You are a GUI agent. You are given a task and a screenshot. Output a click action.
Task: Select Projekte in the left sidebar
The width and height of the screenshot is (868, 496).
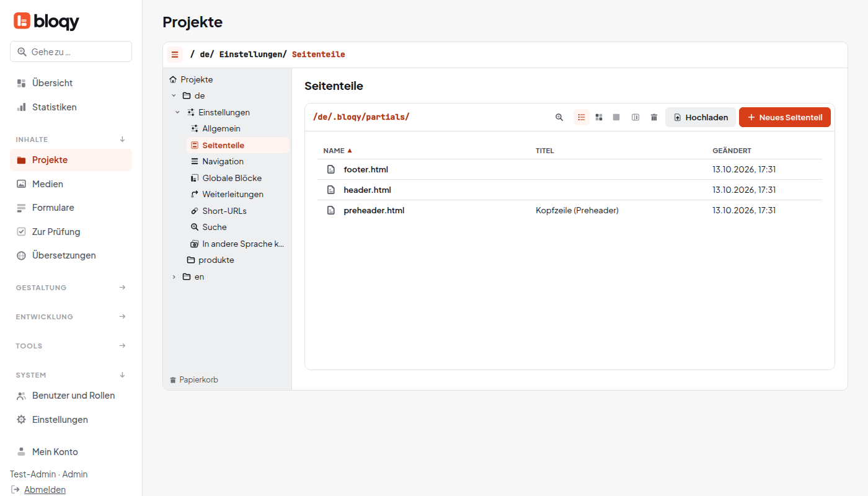pyautogui.click(x=71, y=160)
